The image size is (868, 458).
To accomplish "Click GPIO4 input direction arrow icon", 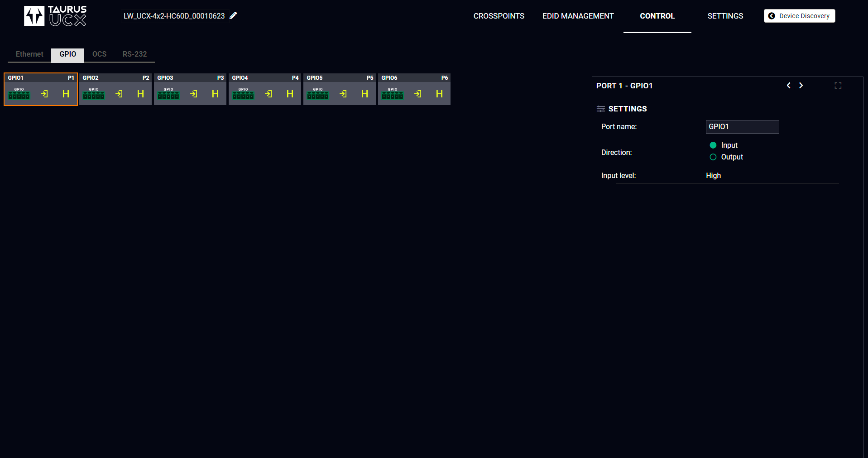I will tap(269, 94).
